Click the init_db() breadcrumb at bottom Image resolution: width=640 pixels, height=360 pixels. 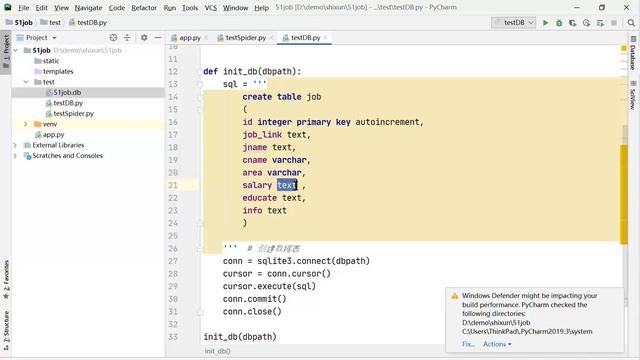(218, 351)
